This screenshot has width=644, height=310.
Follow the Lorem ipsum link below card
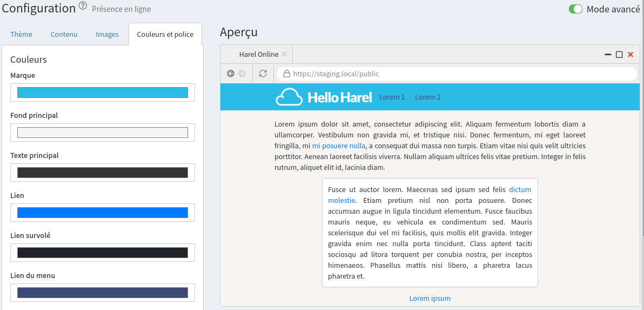click(430, 299)
